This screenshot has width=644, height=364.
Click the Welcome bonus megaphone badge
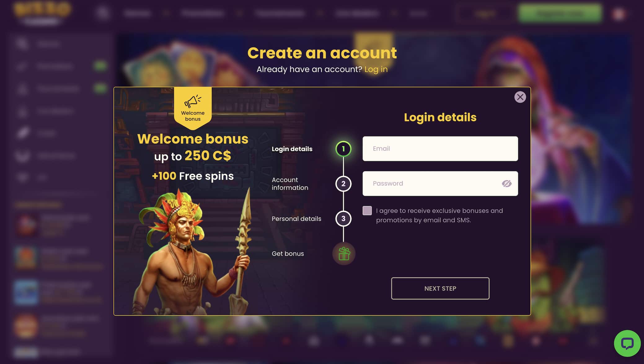coord(193,108)
